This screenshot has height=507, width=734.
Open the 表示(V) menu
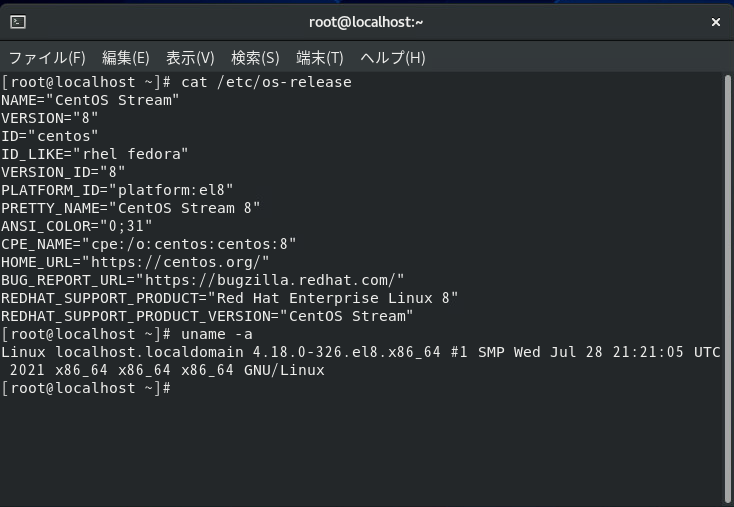(190, 58)
